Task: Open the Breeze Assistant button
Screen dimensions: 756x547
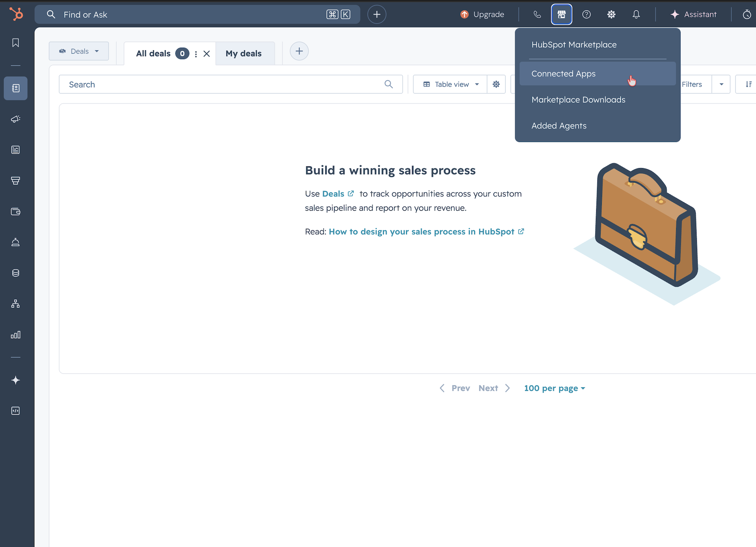Action: pos(693,14)
